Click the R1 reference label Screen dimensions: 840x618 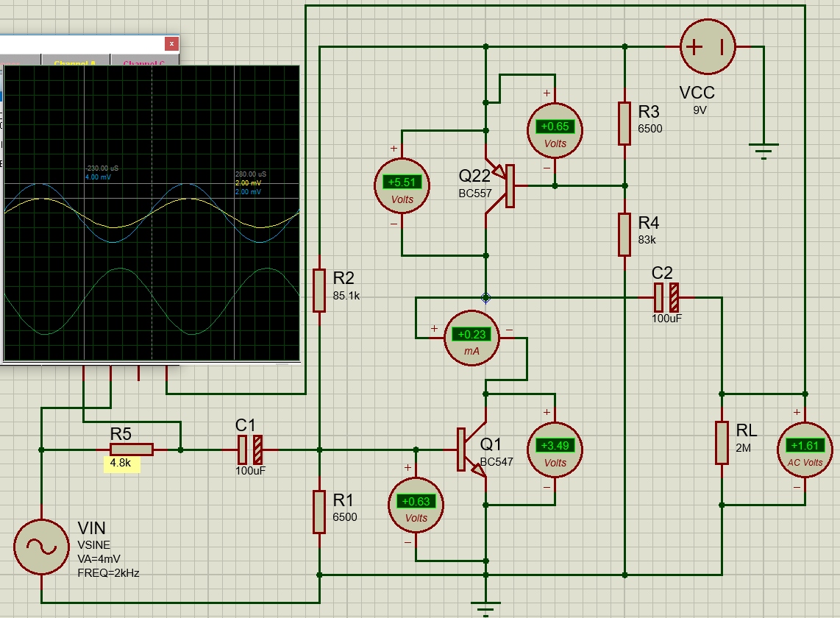click(x=343, y=500)
